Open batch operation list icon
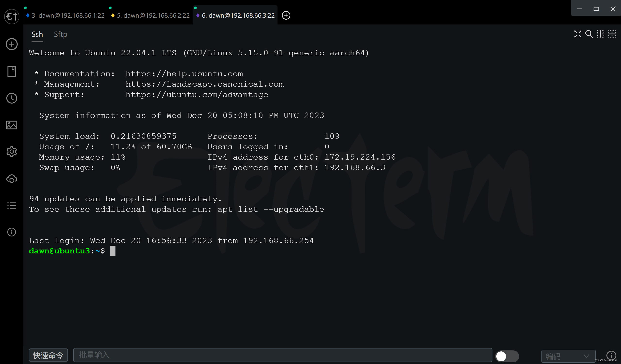 (12, 205)
